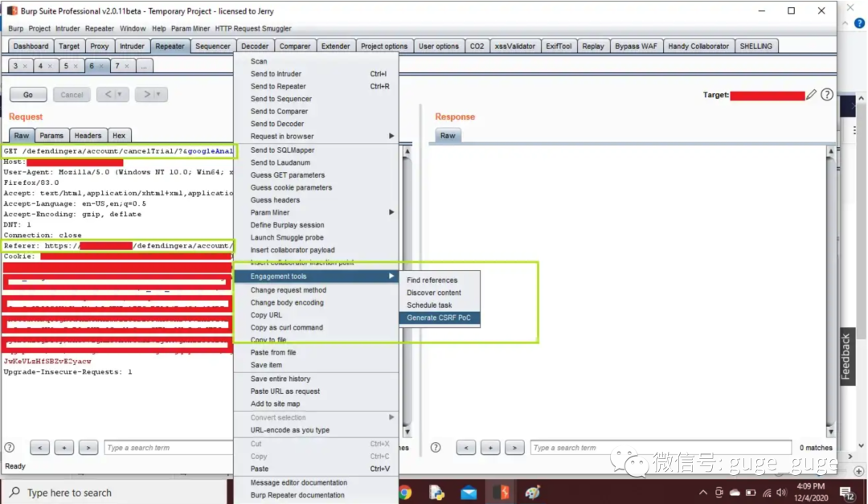Select Send to SQLMapper
This screenshot has width=868, height=504.
(316, 150)
